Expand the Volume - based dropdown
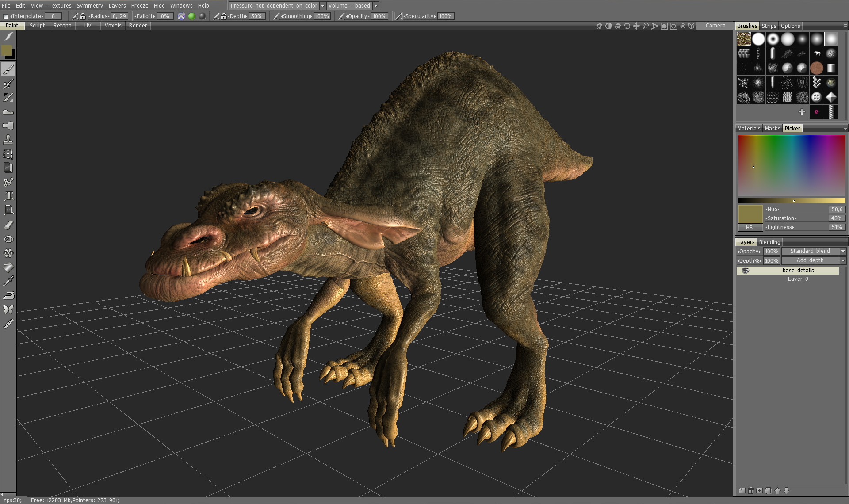849x504 pixels. [x=376, y=6]
